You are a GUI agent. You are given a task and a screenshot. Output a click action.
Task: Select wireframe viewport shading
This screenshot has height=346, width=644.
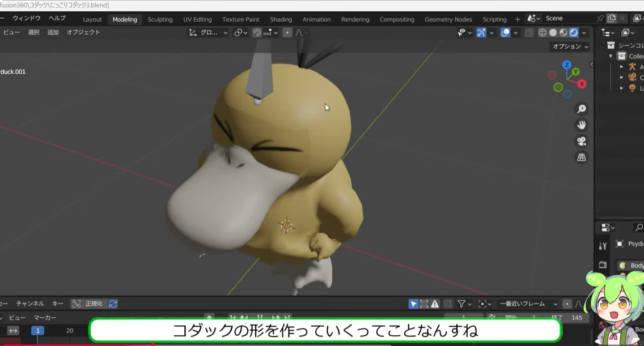pyautogui.click(x=543, y=32)
